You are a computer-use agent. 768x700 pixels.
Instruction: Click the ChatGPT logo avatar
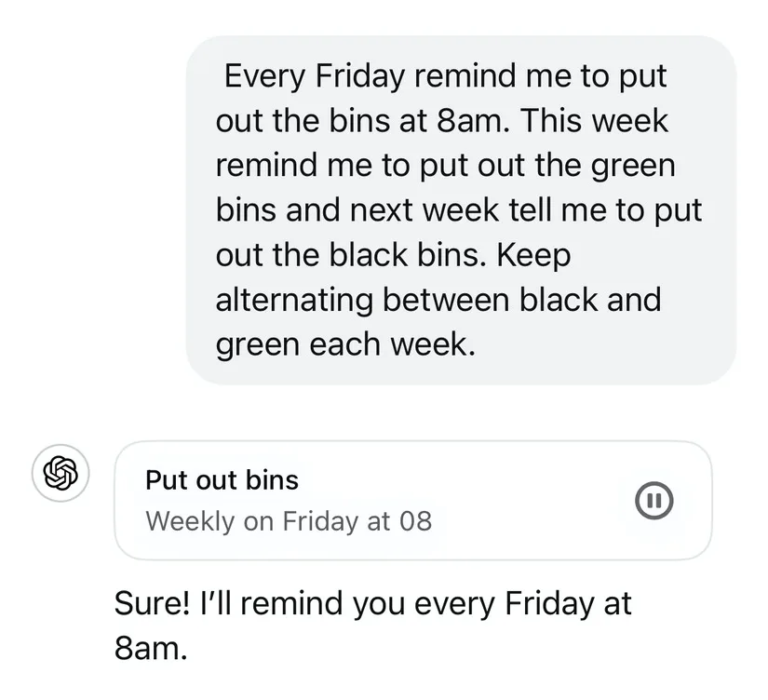click(61, 473)
